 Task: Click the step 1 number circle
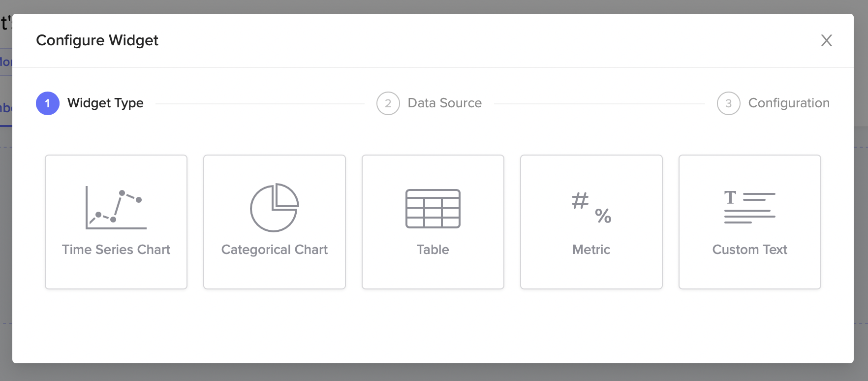pos(48,103)
